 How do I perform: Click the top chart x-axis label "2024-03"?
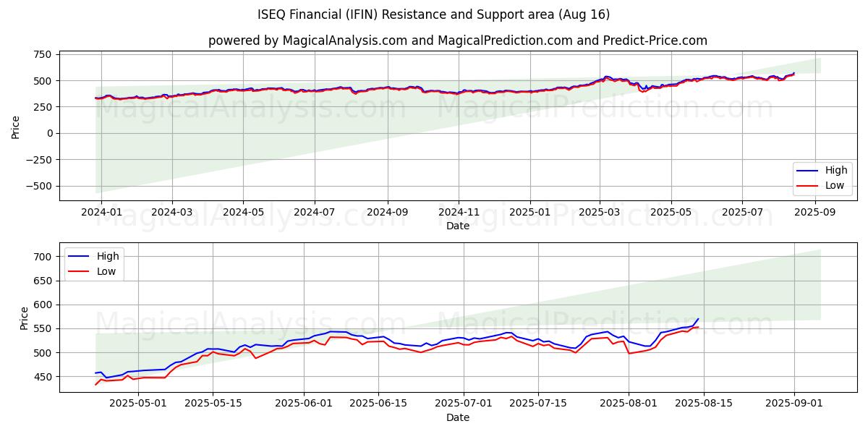click(171, 213)
